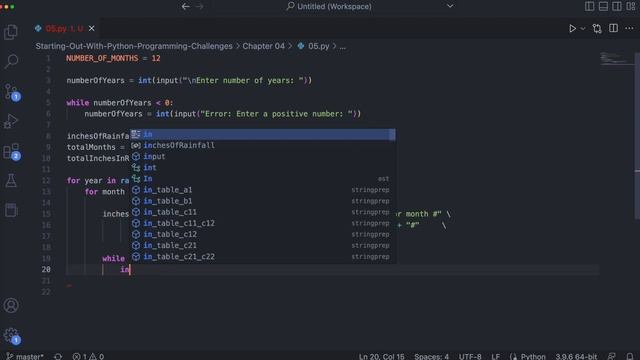Go forward with the right navigation arrow

[x=200, y=7]
